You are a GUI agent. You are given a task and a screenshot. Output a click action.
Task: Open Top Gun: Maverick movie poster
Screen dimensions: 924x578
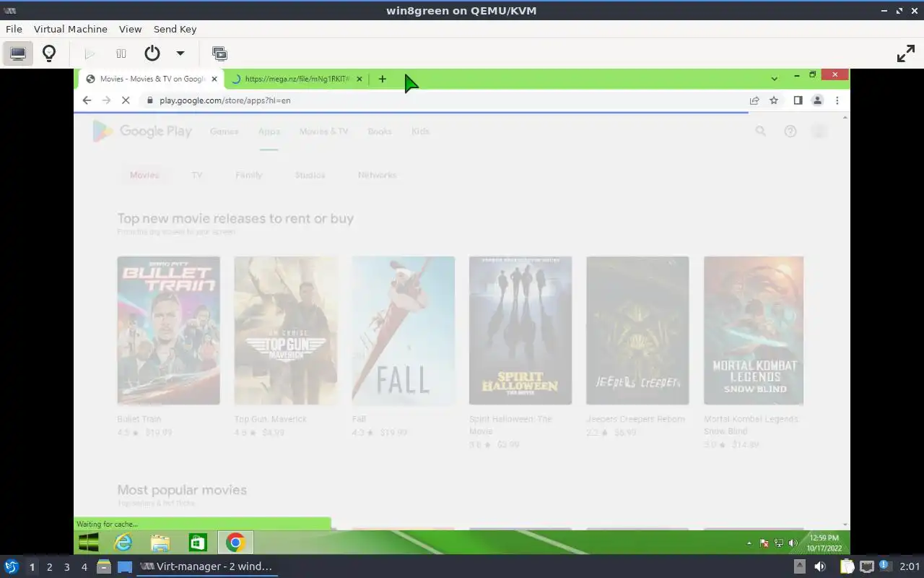tap(286, 330)
